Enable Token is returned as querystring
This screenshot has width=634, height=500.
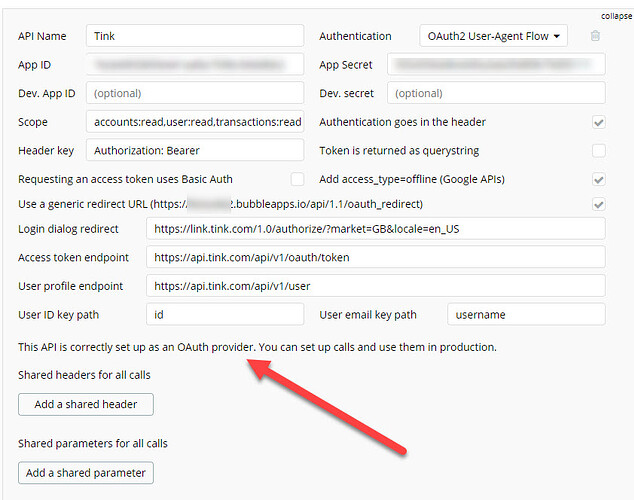tap(598, 151)
